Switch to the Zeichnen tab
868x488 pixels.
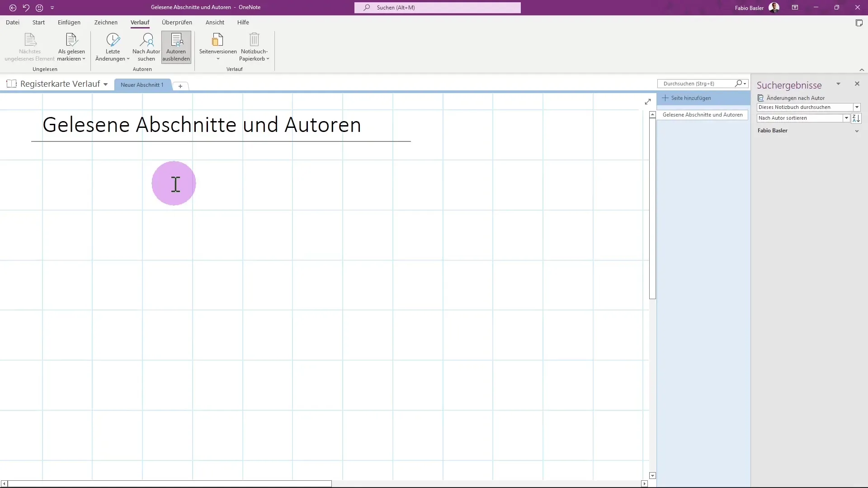[106, 22]
